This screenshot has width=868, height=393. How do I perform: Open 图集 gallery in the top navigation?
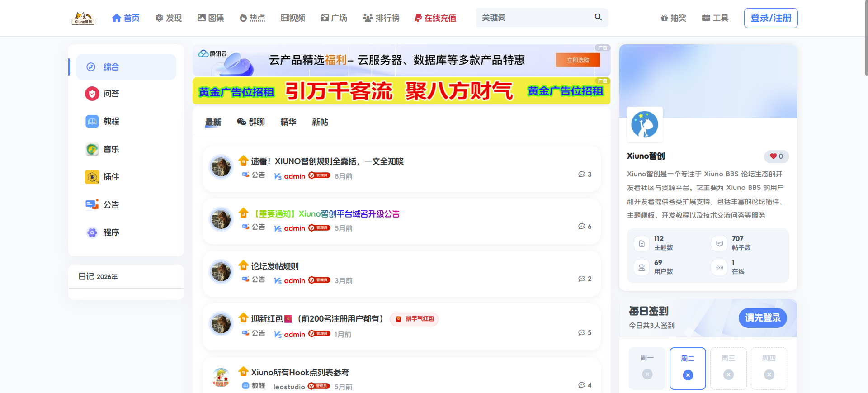point(211,18)
